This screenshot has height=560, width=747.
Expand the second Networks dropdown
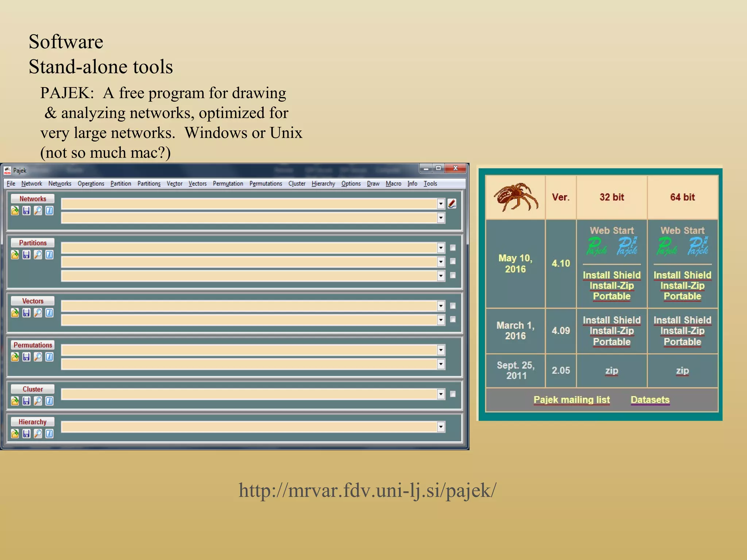441,218
